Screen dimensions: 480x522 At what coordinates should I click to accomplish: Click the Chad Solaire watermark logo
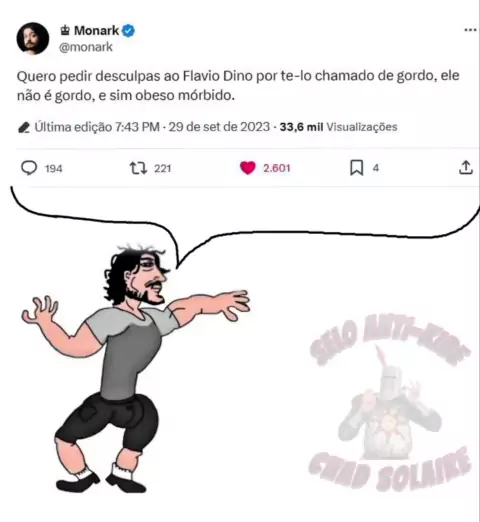tap(390, 403)
